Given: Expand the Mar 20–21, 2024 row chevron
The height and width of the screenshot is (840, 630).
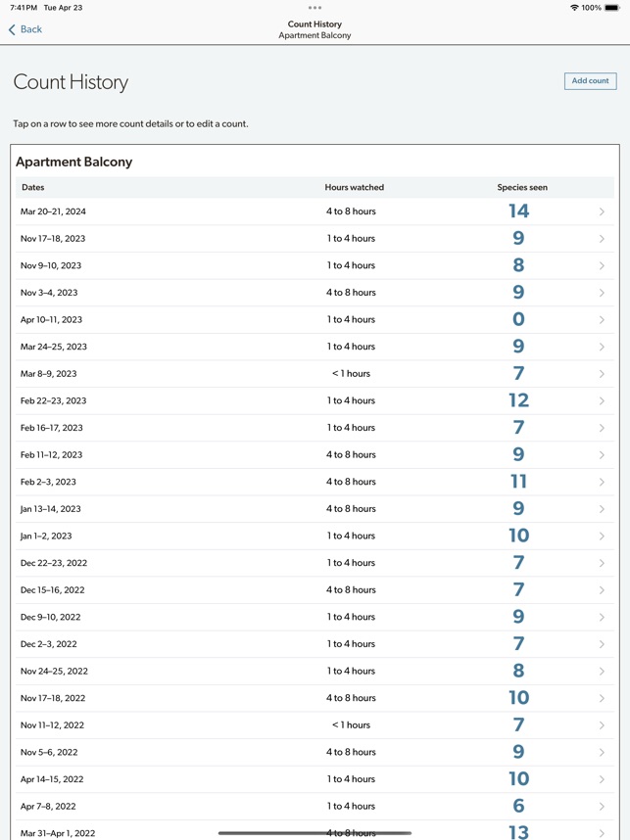Looking at the screenshot, I should [602, 211].
